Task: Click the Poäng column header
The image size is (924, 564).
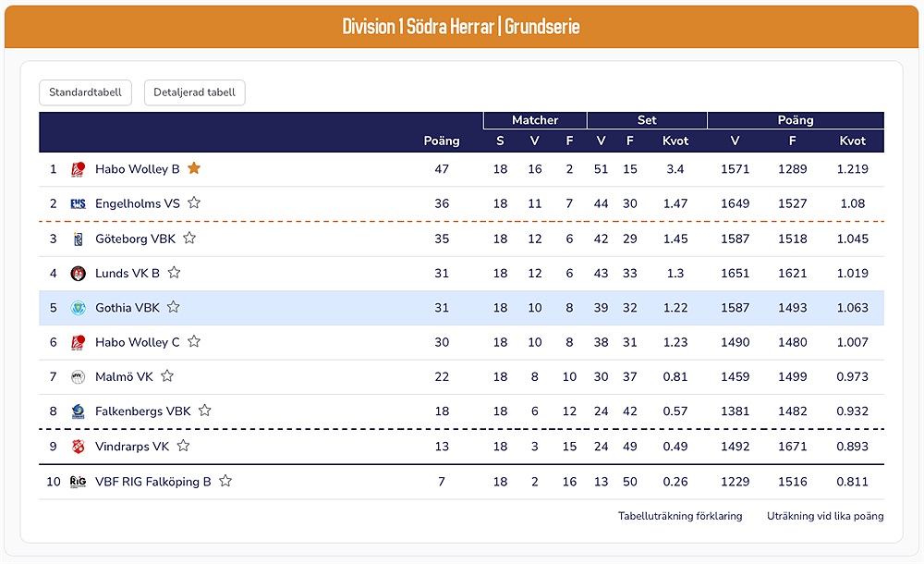Action: click(x=442, y=141)
